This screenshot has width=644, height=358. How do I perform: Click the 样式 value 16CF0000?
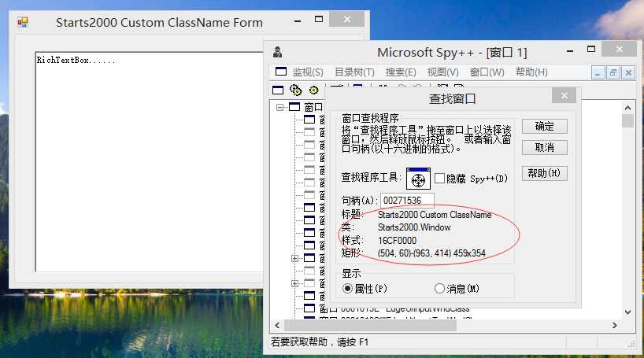pyautogui.click(x=397, y=240)
